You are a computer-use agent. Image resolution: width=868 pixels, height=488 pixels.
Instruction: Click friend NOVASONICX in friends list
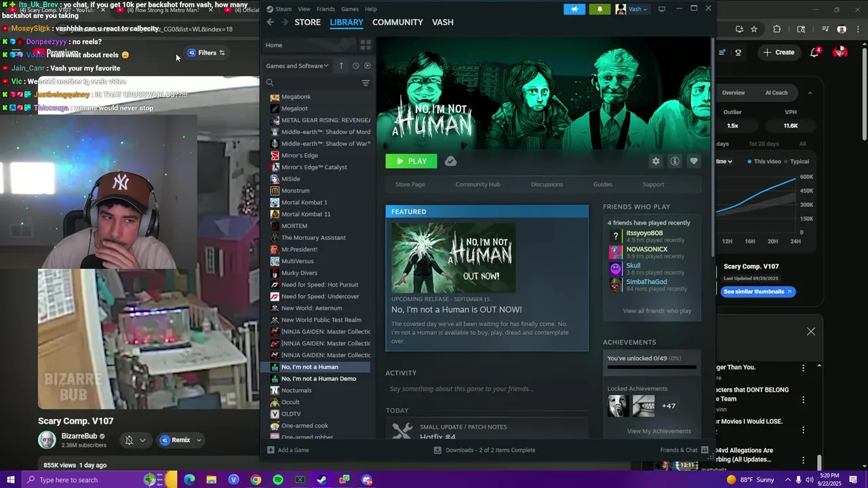coord(646,249)
